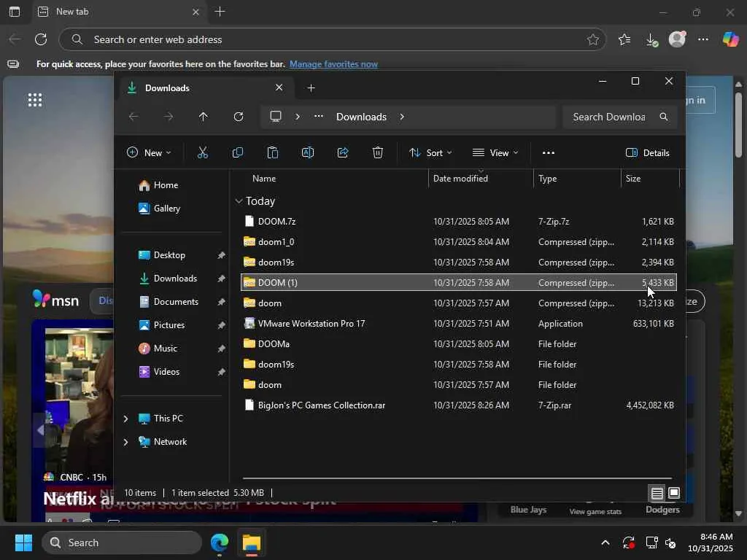Click the pin icon beside Music
747x560 pixels.
click(221, 349)
